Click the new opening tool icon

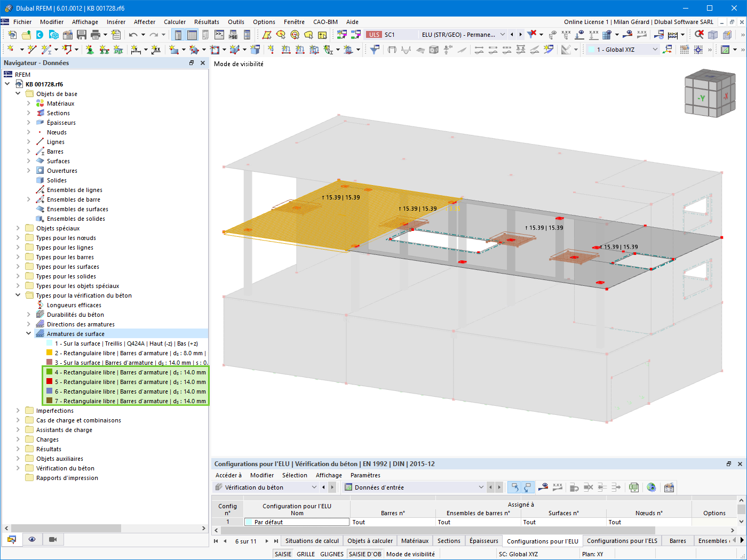(x=214, y=49)
